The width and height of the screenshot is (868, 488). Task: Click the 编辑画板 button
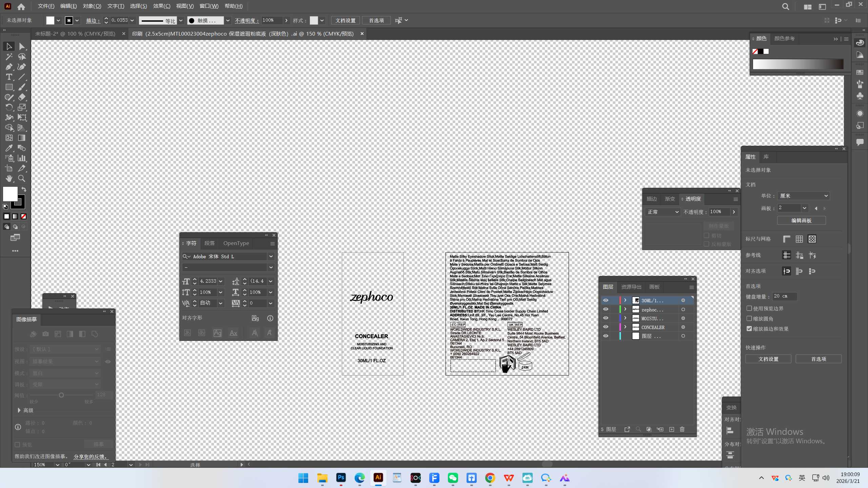point(801,221)
